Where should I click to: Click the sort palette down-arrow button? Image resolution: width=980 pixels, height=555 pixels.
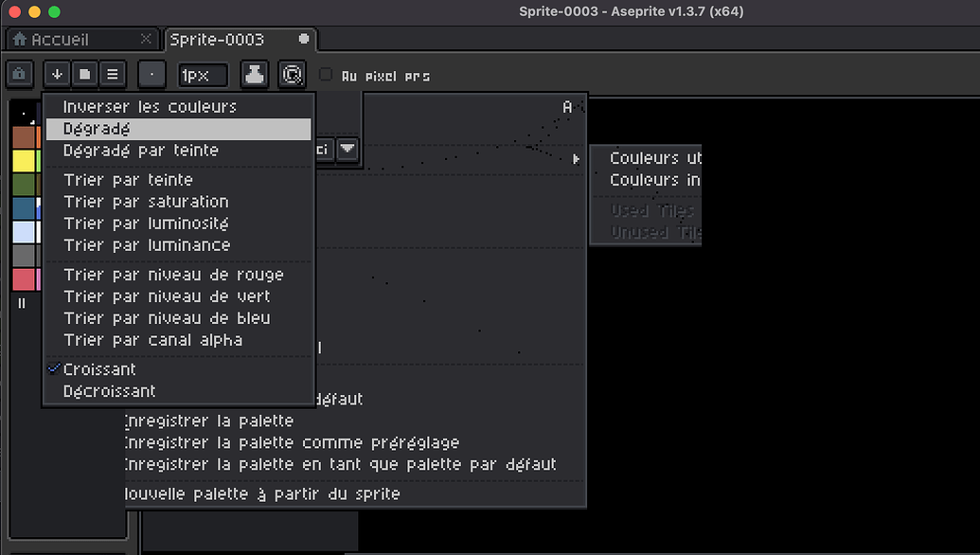[57, 74]
